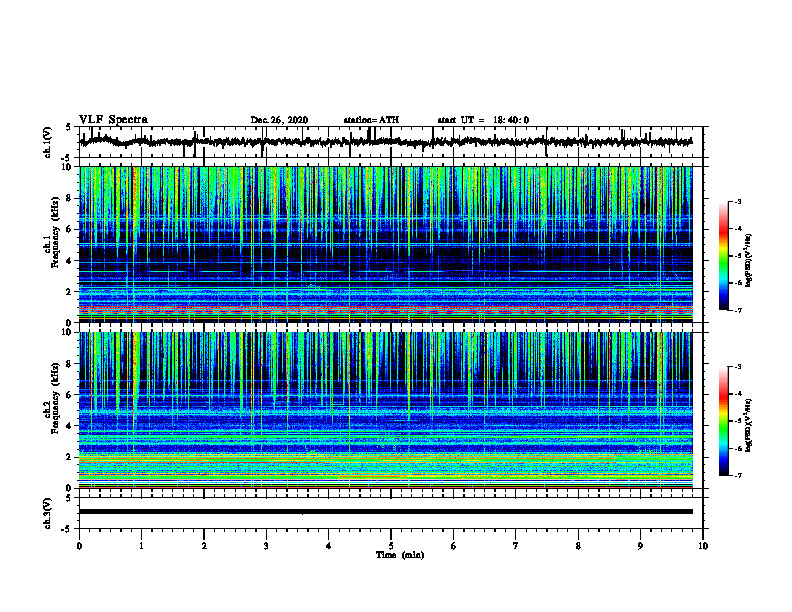Click the "7" tick on the Time axis
This screenshot has height=612, width=792.
[x=516, y=546]
